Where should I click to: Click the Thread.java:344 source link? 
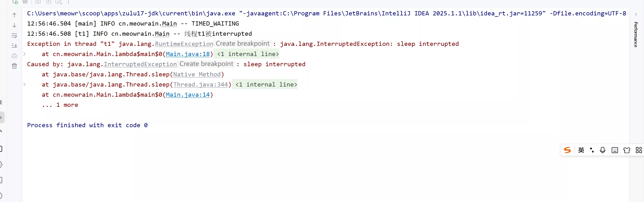(x=200, y=84)
